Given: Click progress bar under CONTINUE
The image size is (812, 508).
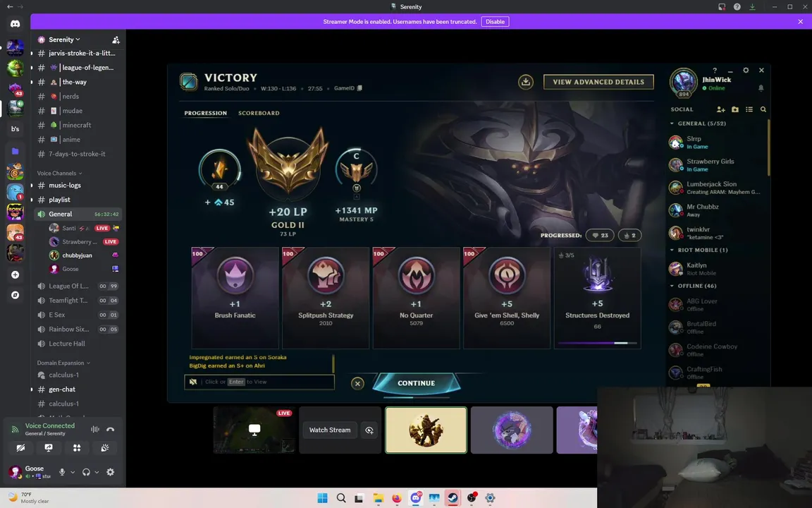Looking at the screenshot, I should pos(417,398).
